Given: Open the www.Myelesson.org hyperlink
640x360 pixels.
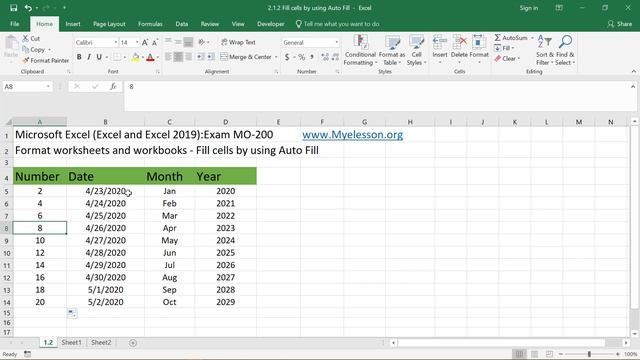Looking at the screenshot, I should (353, 135).
